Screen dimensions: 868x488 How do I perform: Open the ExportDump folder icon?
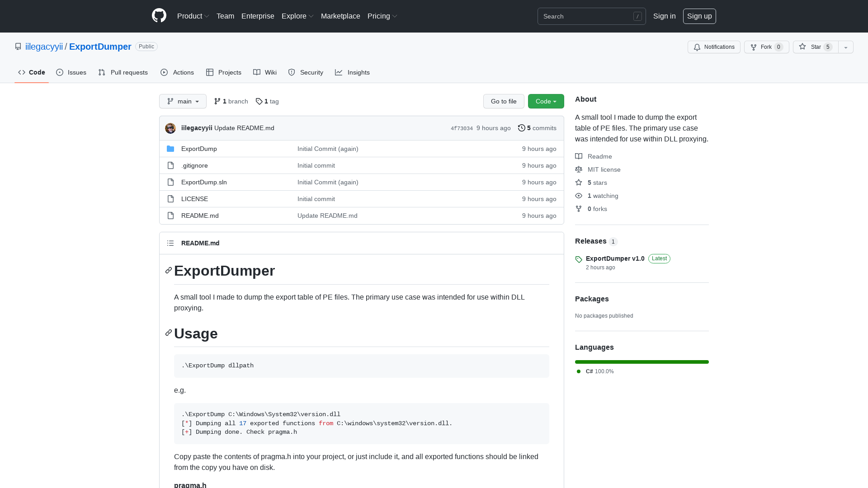pos(170,149)
